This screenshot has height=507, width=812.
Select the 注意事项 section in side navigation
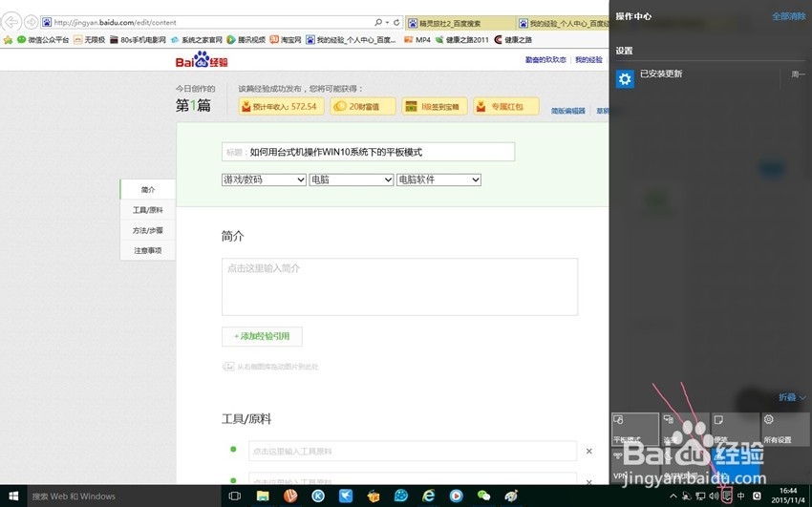pyautogui.click(x=148, y=250)
